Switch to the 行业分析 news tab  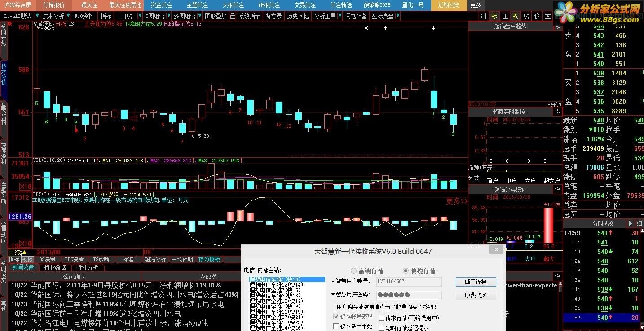88,267
